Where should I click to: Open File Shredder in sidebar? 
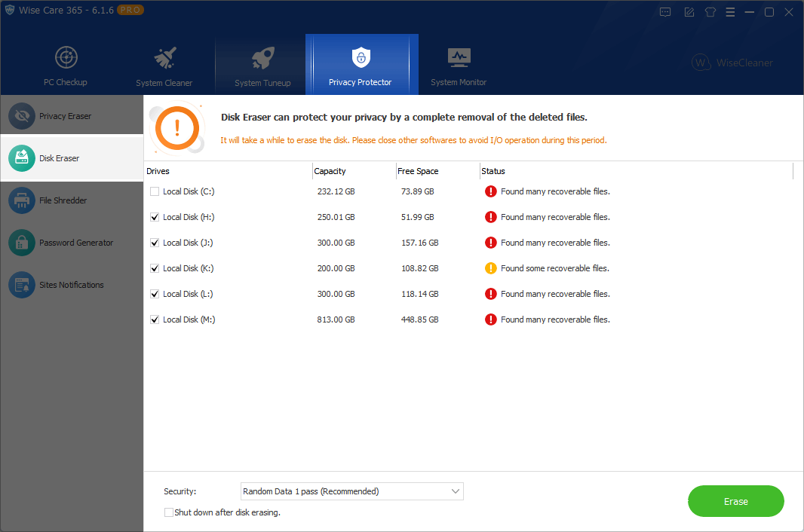pos(72,200)
